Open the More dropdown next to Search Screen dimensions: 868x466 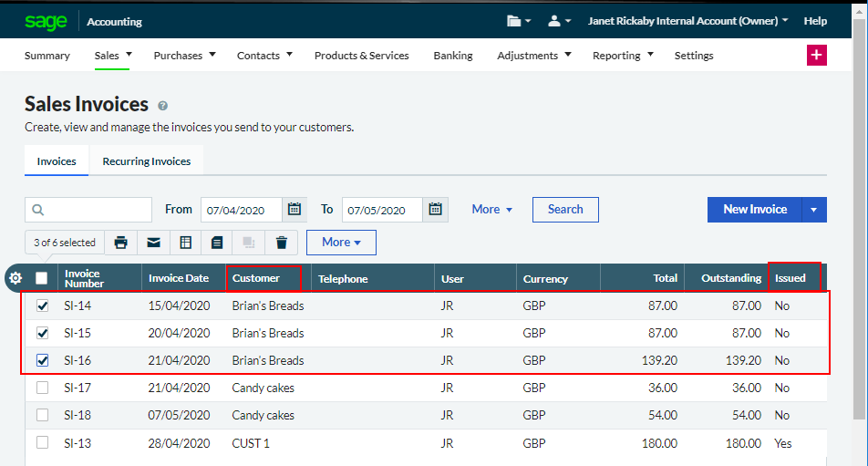tap(491, 210)
